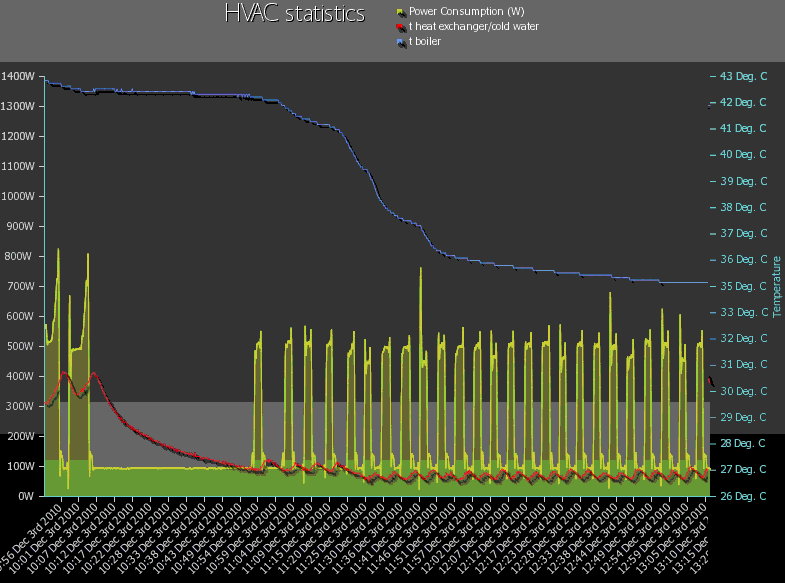Click the 0W label on the power axis
Screen dimensions: 785x583
[x=26, y=496]
